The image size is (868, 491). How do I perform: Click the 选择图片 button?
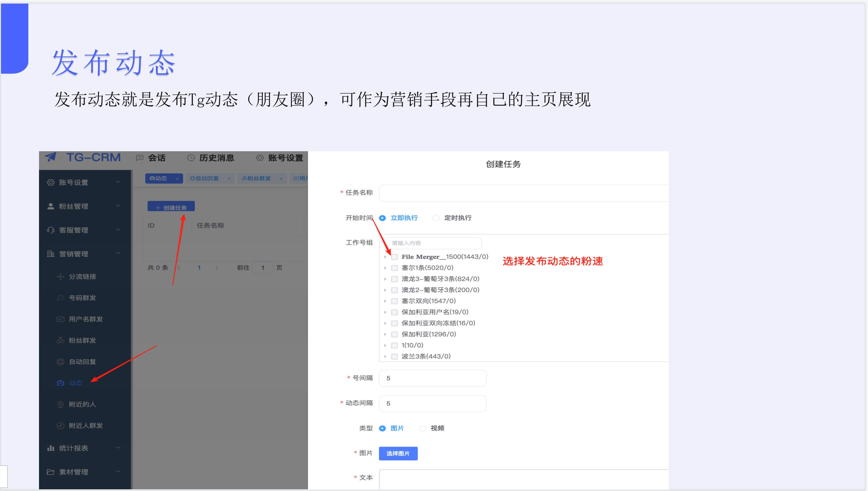(x=398, y=453)
